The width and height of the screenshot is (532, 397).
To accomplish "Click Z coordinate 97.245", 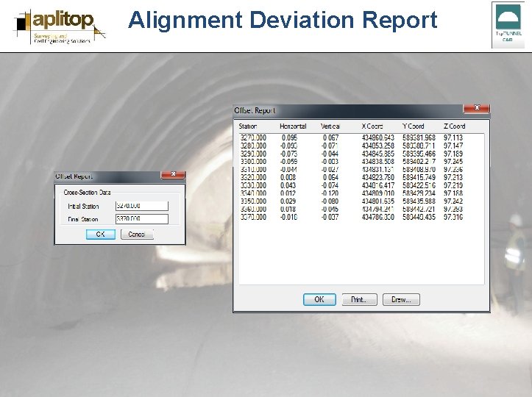I will 453,162.
